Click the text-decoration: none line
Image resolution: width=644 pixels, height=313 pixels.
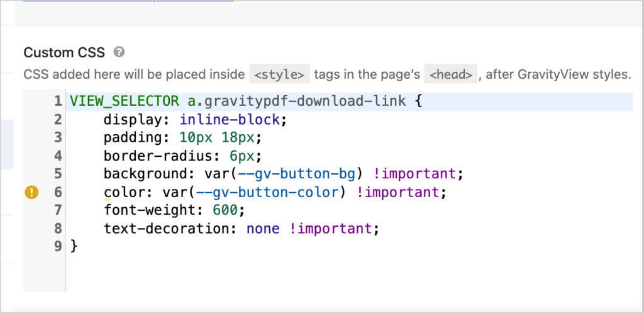[x=241, y=228]
